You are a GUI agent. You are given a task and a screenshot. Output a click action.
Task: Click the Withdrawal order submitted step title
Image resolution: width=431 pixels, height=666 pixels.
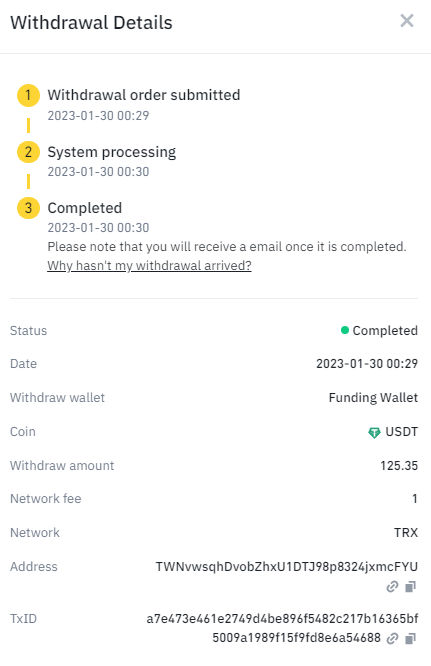point(144,95)
